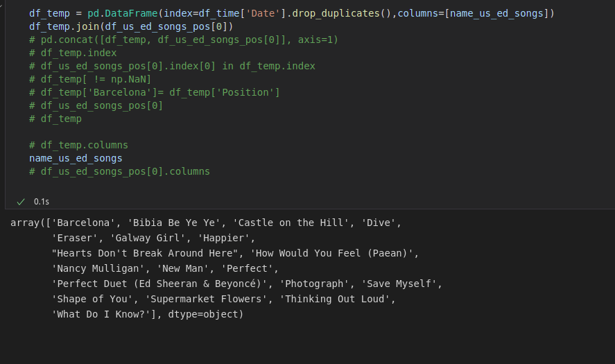Click the '# df_temp.index' comment line

pyautogui.click(x=73, y=53)
